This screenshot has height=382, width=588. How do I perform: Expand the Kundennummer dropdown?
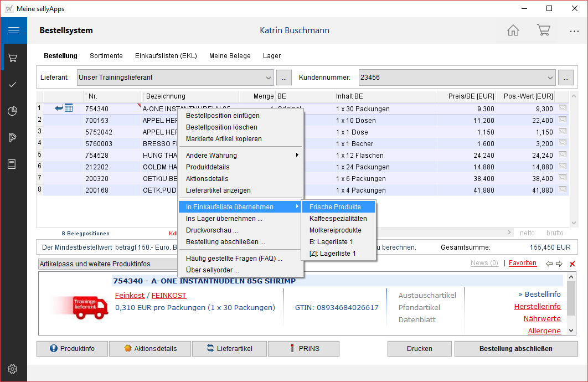point(550,78)
